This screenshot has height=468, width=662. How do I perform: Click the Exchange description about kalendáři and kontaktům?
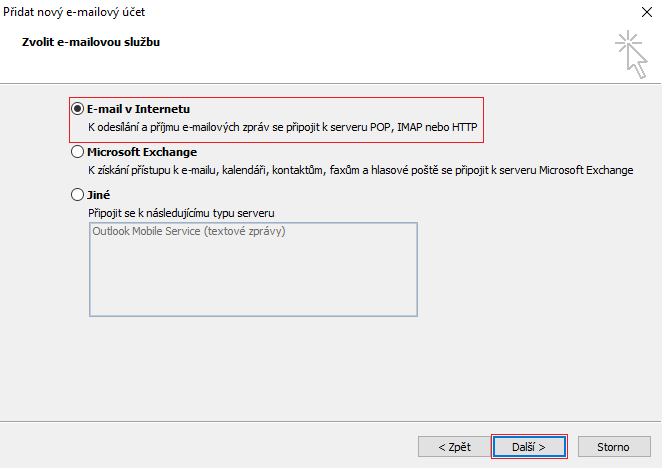[x=360, y=170]
